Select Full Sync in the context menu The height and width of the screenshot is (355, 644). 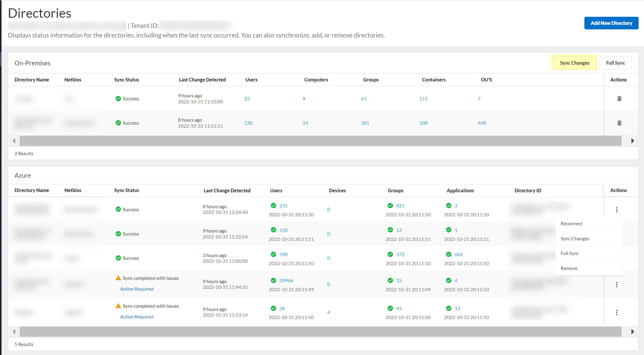(570, 253)
